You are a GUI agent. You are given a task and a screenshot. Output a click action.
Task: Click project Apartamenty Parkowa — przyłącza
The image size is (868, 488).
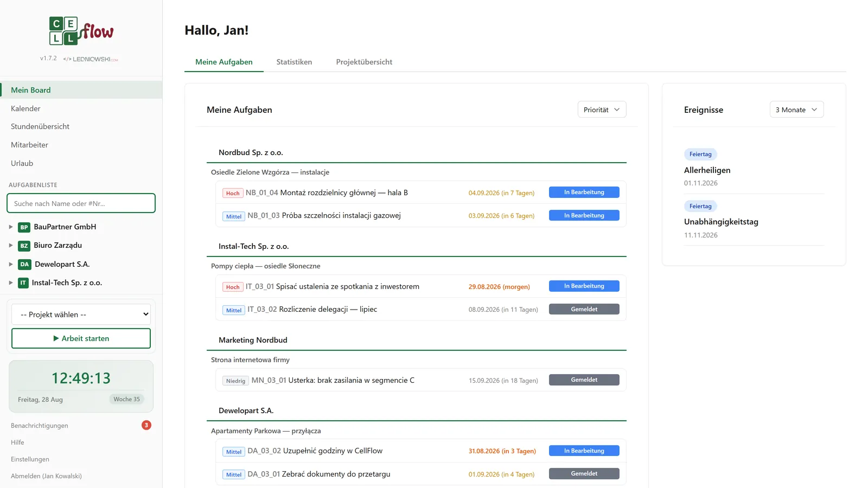point(266,431)
